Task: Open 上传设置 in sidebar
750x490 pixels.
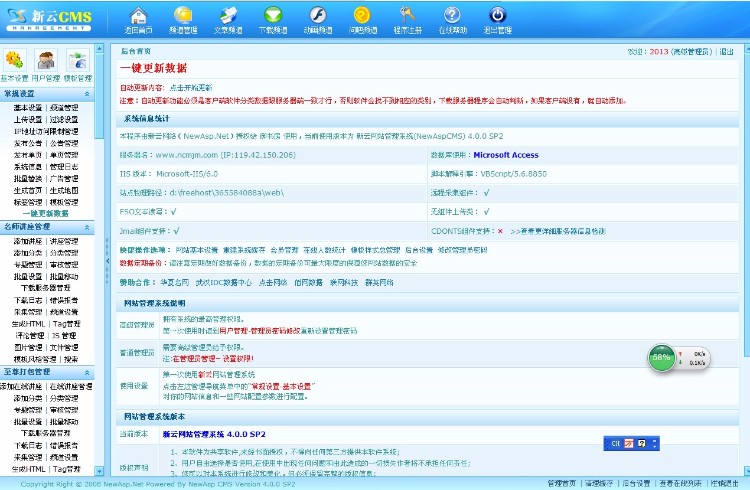Action: pos(28,120)
